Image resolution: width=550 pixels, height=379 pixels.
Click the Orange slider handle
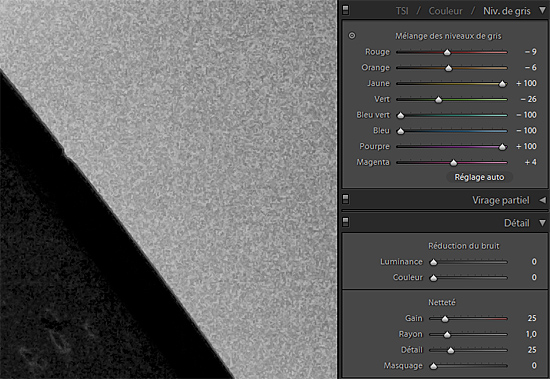click(x=448, y=68)
